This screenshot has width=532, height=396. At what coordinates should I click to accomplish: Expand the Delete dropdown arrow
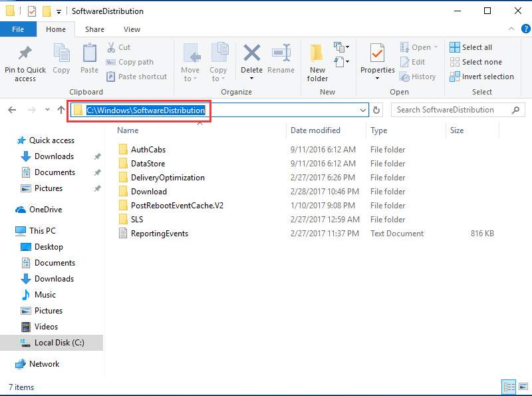[x=252, y=79]
